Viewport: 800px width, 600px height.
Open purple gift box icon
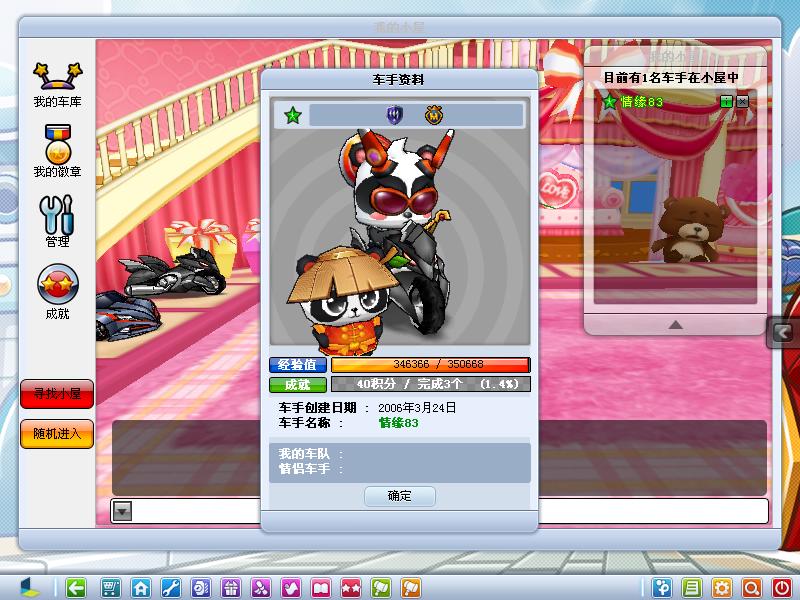[231, 588]
